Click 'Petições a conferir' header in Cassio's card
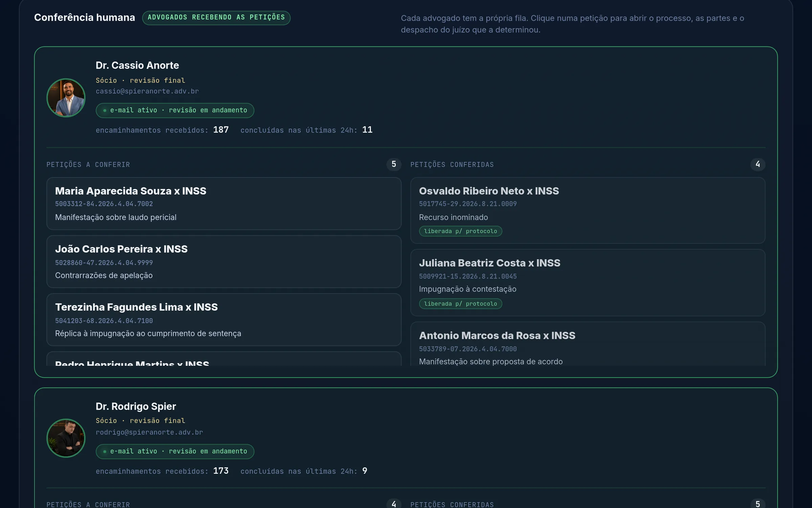This screenshot has height=508, width=812. coord(88,165)
